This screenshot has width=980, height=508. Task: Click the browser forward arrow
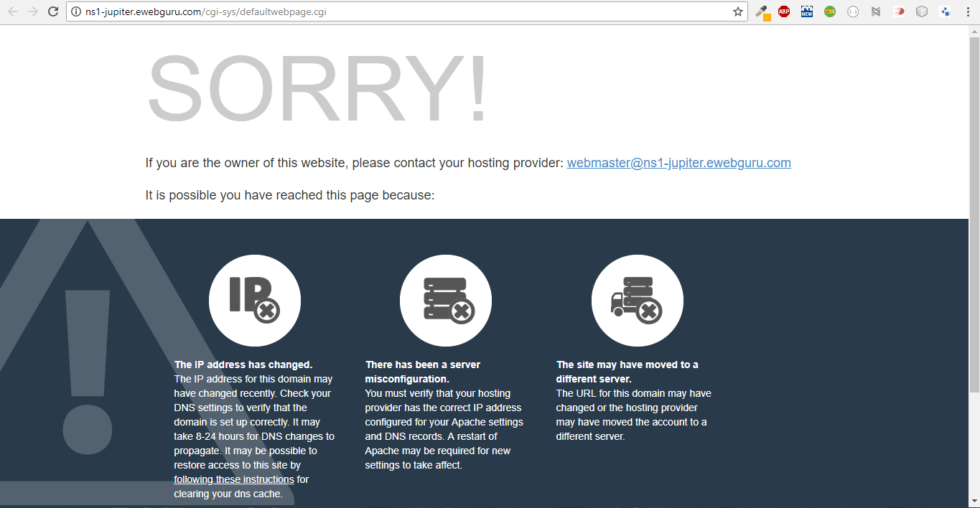pyautogui.click(x=33, y=11)
